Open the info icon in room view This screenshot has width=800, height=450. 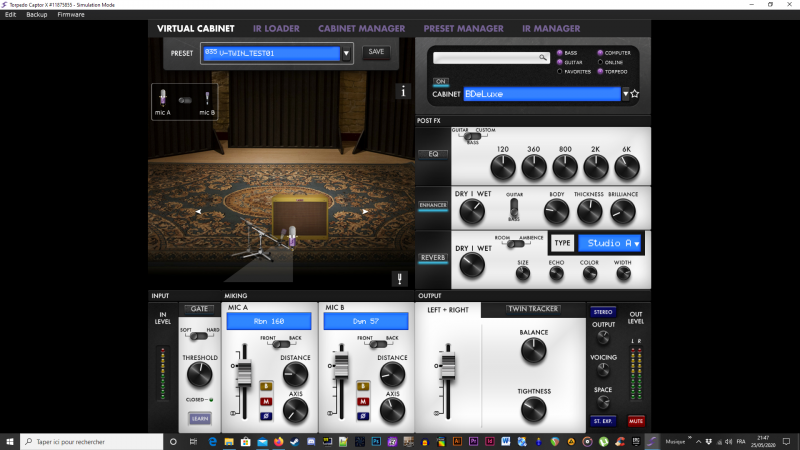click(x=404, y=92)
